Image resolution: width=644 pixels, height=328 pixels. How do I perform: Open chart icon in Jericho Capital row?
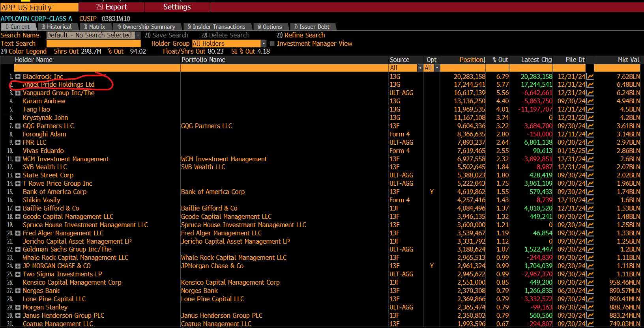[590, 242]
